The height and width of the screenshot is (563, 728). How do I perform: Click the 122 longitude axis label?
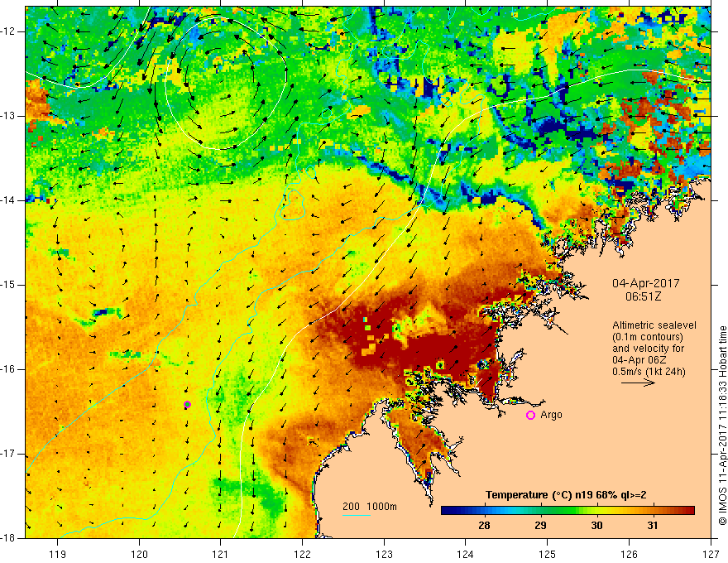tap(302, 554)
